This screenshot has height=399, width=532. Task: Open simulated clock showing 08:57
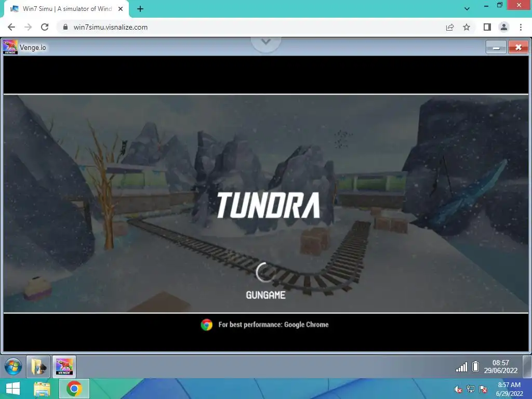coord(501,366)
